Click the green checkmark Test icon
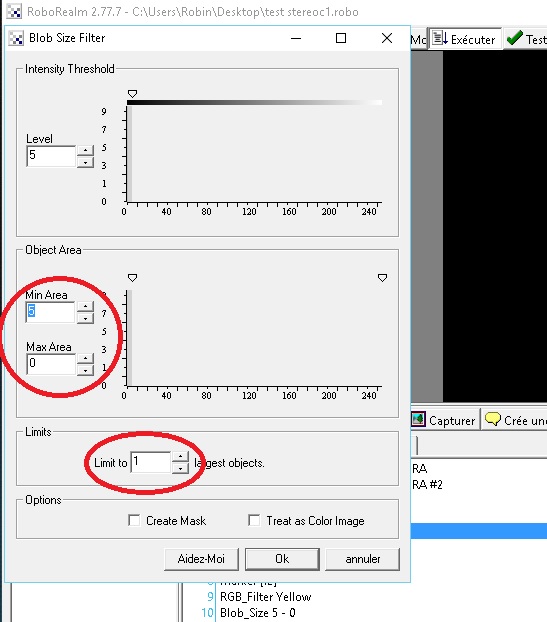This screenshot has width=547, height=622. [x=514, y=38]
